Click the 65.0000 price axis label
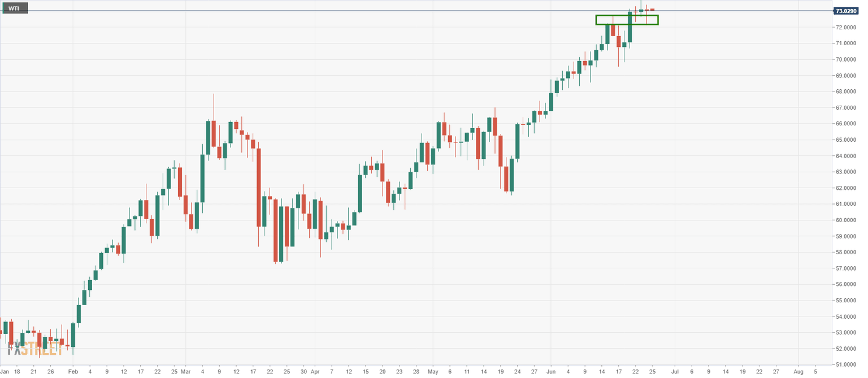The width and height of the screenshot is (868, 378). coord(847,140)
